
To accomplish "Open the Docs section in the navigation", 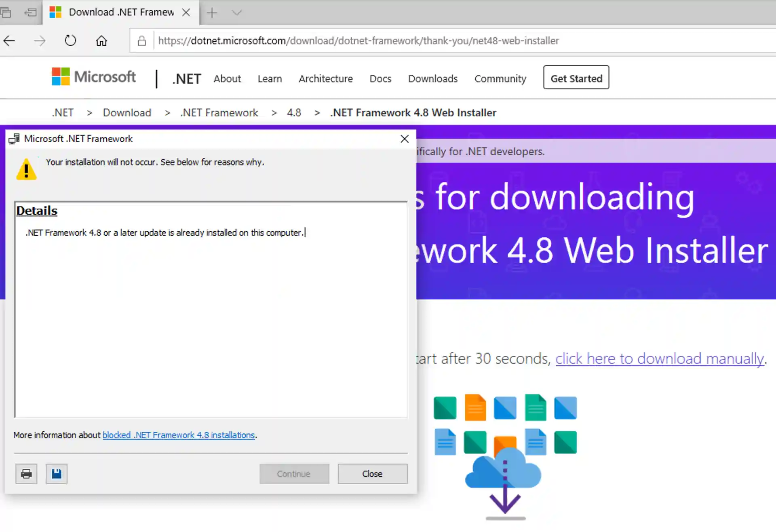I will click(x=380, y=78).
